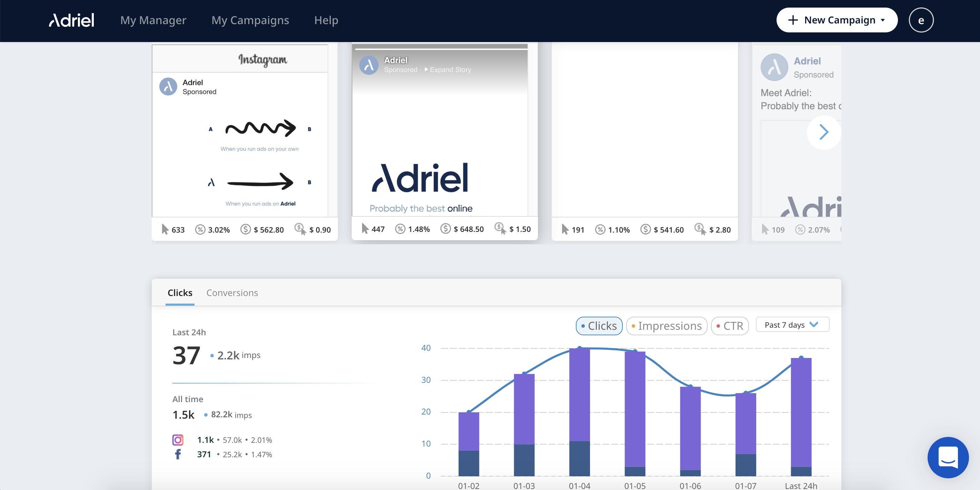Click the Adriel logo in the header
Image resolution: width=980 pixels, height=490 pixels.
71,20
